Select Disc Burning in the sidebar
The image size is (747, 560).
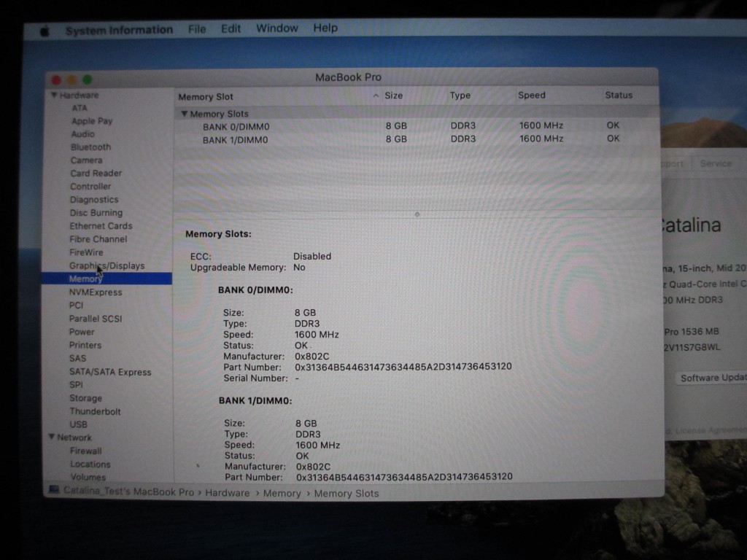[x=96, y=213]
